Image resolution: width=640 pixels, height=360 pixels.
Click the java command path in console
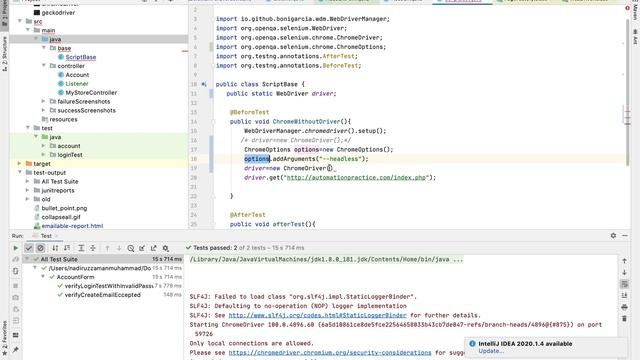pos(327,260)
